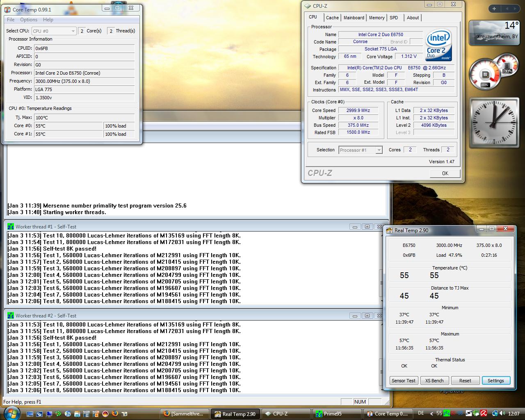The width and height of the screenshot is (525, 420).
Task: Select the Cache tab in CPU-Z
Action: pos(332,18)
